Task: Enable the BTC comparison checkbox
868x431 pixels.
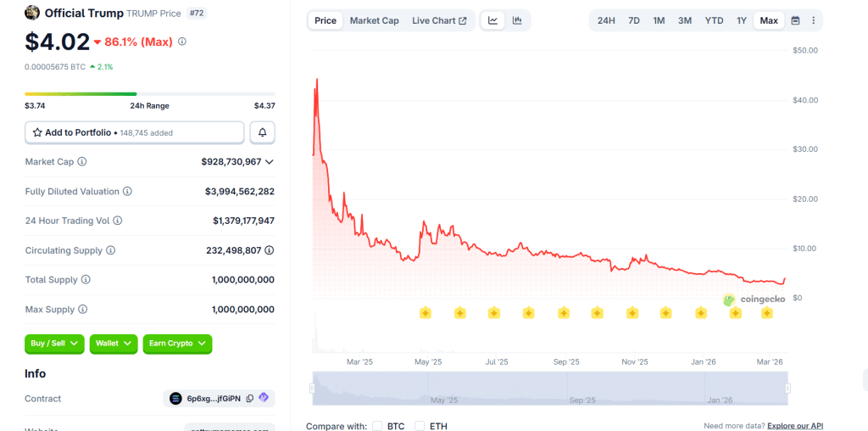Action: click(378, 426)
